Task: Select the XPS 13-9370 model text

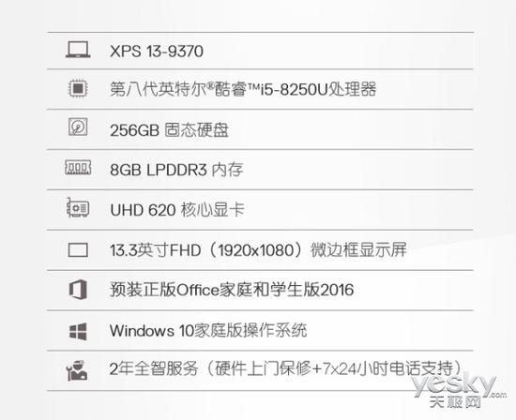Action: tap(157, 52)
